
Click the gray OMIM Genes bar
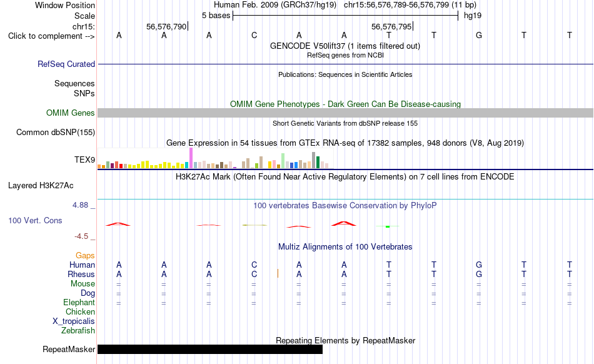pos(345,113)
